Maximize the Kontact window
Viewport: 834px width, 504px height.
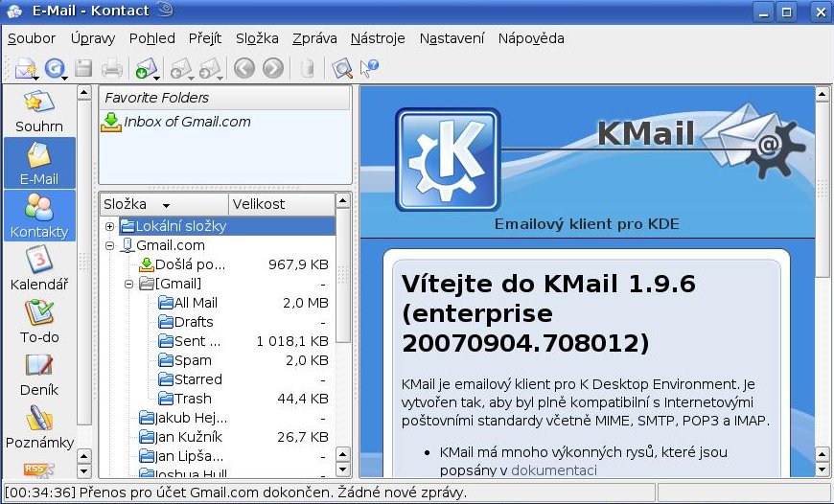787,11
